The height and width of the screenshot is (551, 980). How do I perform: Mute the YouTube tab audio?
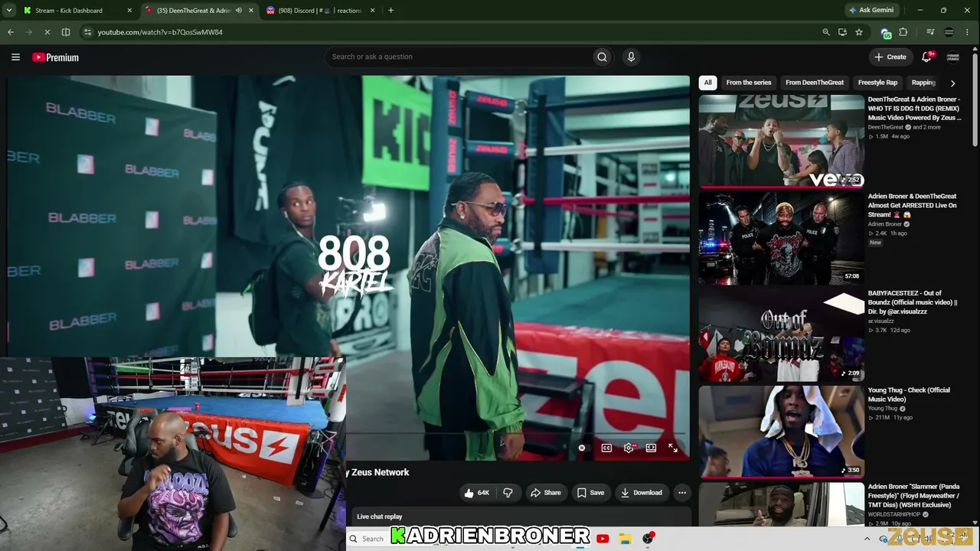239,11
